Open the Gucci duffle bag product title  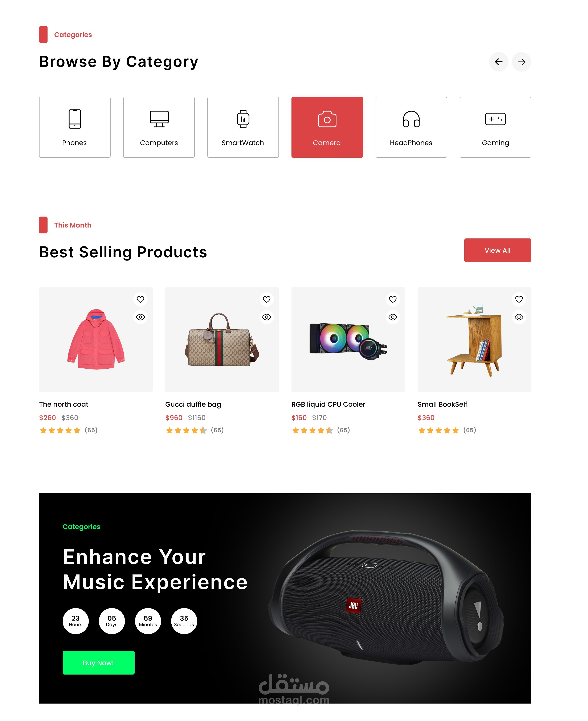click(193, 404)
